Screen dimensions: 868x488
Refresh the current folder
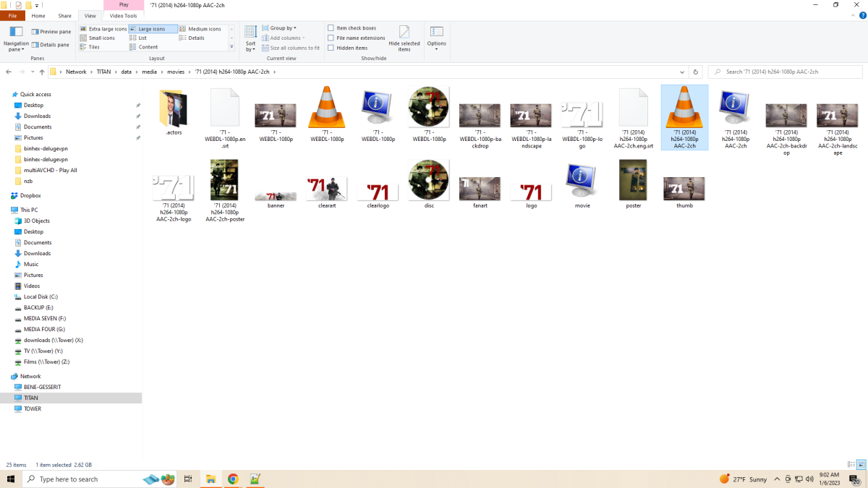pos(695,72)
